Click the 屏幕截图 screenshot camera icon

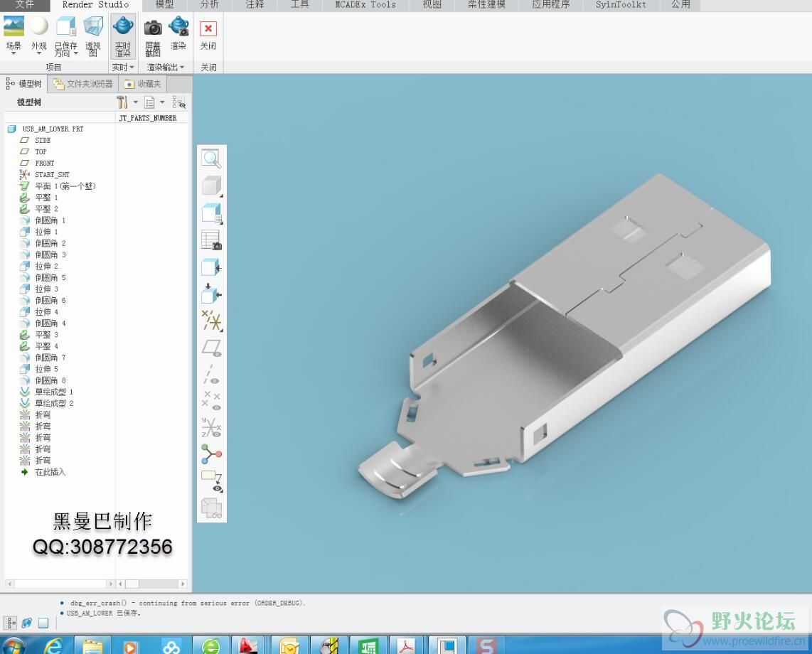(153, 27)
